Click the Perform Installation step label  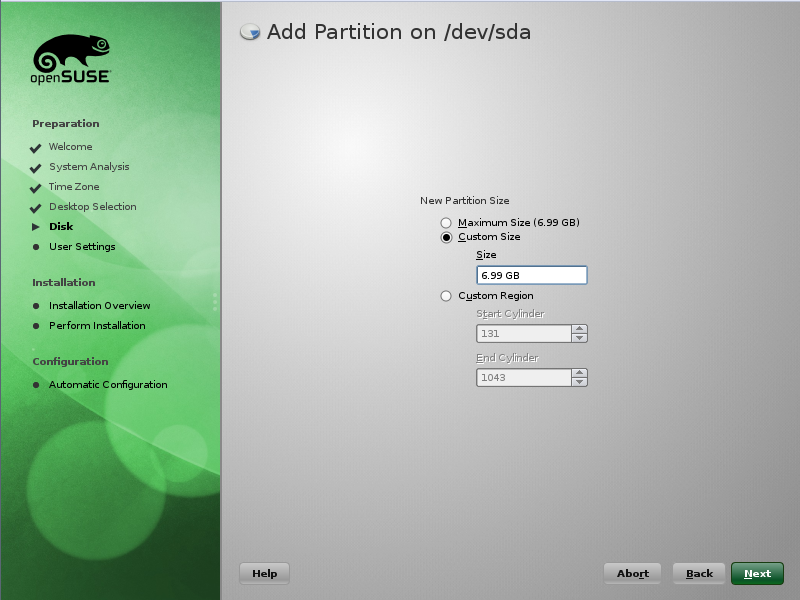click(97, 326)
